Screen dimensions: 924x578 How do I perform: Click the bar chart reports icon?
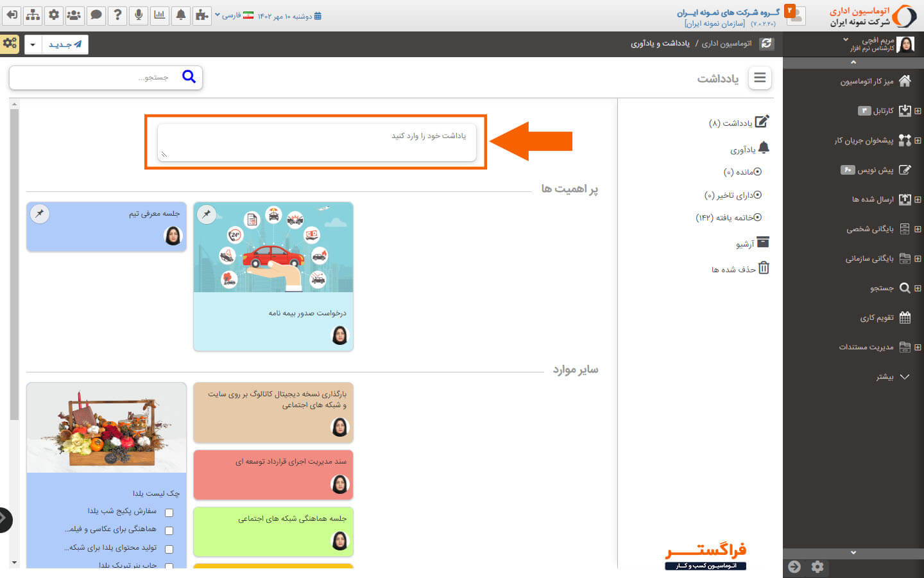pyautogui.click(x=160, y=15)
